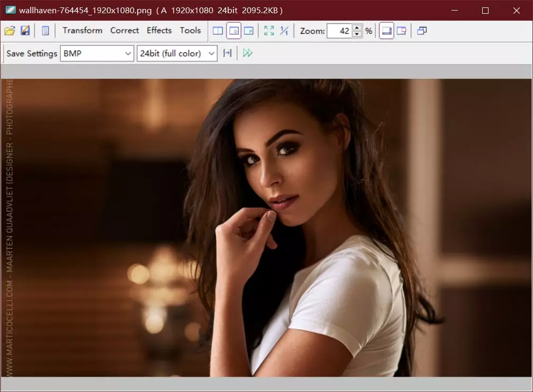Click the fit-to-window arrows icon

(x=269, y=31)
